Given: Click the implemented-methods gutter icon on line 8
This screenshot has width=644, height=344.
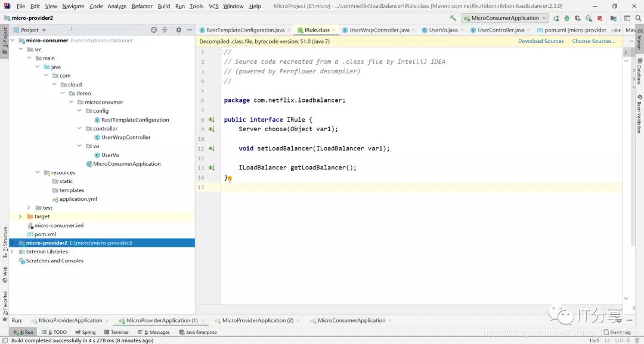Looking at the screenshot, I should pyautogui.click(x=212, y=119).
